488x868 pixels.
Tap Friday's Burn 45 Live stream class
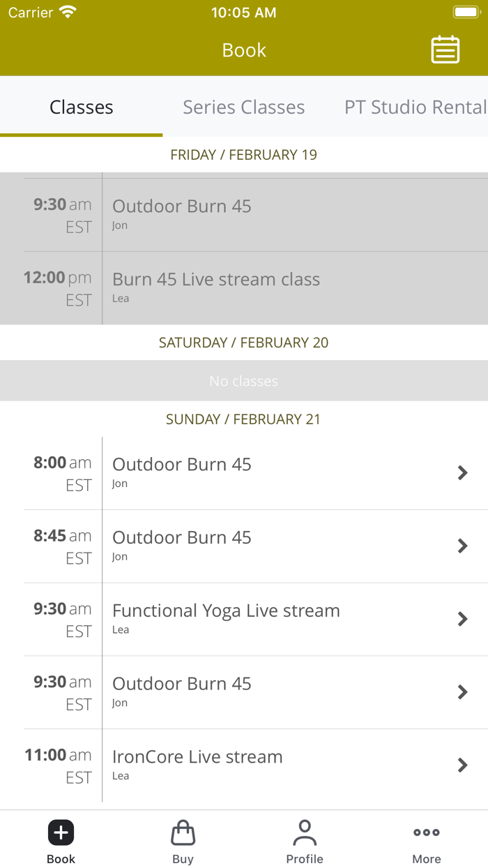coord(216,280)
